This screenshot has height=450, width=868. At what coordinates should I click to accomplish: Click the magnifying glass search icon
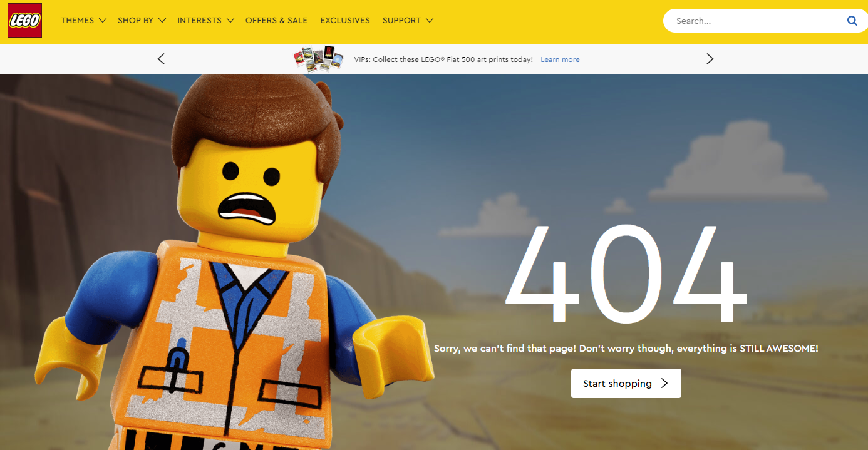click(852, 21)
